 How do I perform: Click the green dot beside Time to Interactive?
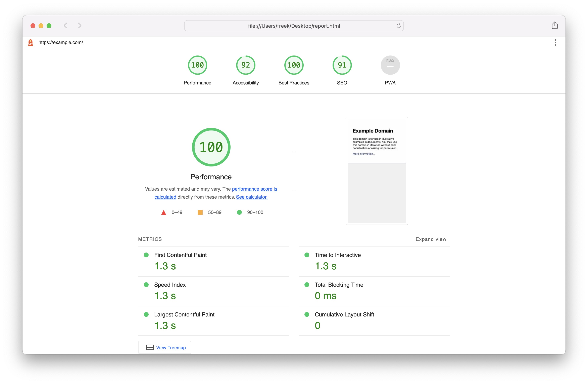tap(307, 255)
